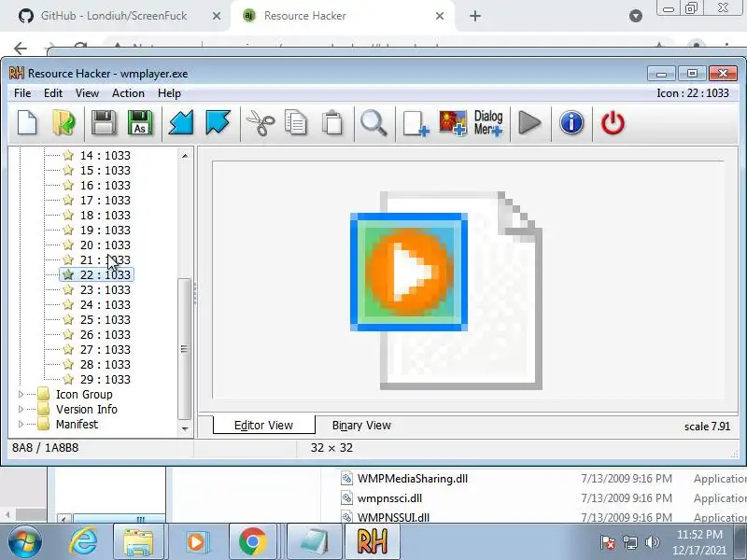Select icon resource 20 : 1033

(105, 245)
